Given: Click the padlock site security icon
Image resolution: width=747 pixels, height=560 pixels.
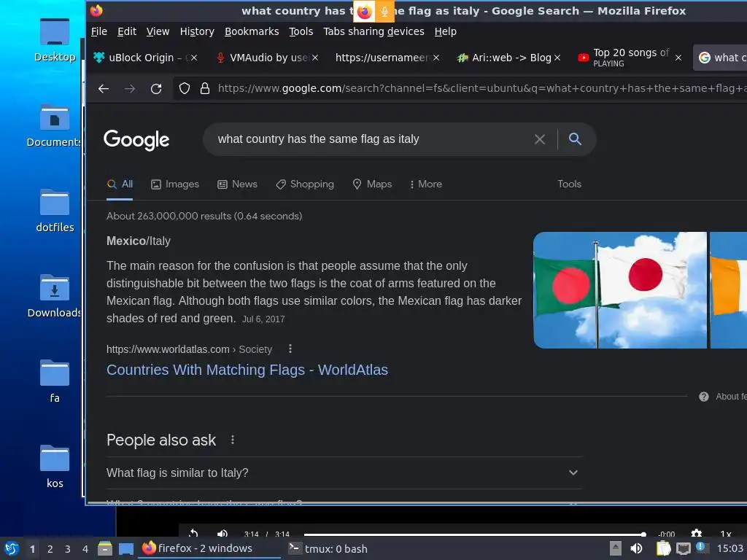Looking at the screenshot, I should [x=205, y=88].
